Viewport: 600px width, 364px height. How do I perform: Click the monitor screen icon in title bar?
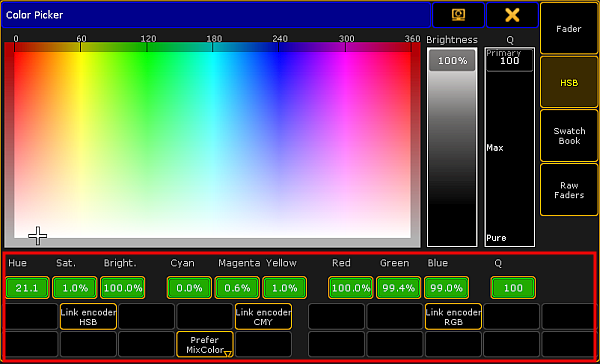pos(458,15)
